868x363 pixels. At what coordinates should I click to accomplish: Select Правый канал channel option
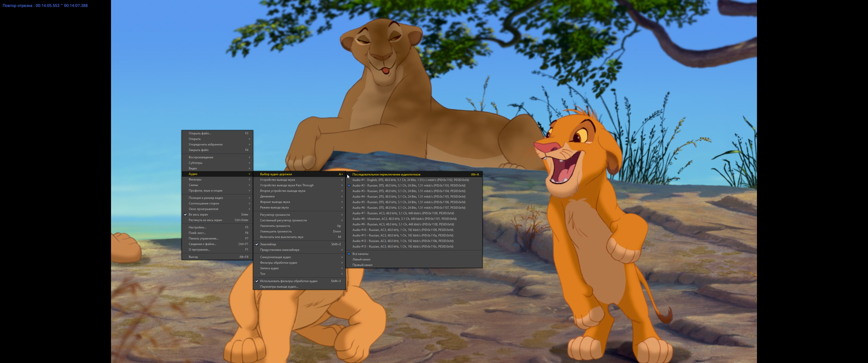tap(362, 265)
